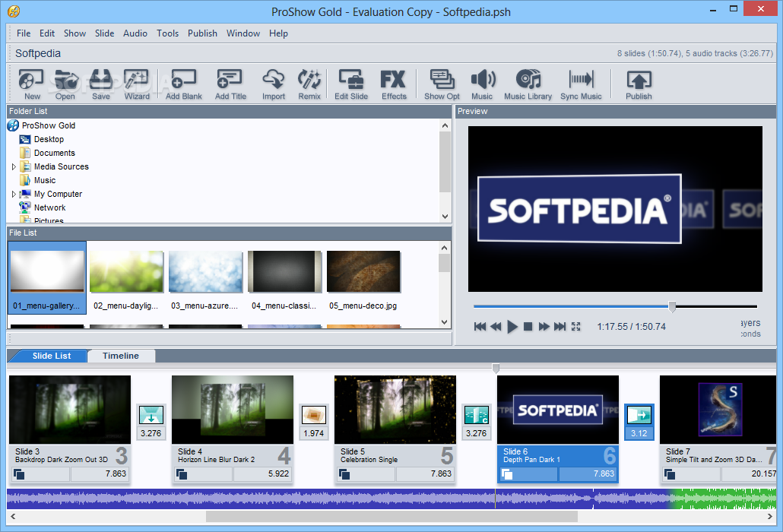Click the Save toolbar icon
The image size is (783, 532).
tap(101, 85)
